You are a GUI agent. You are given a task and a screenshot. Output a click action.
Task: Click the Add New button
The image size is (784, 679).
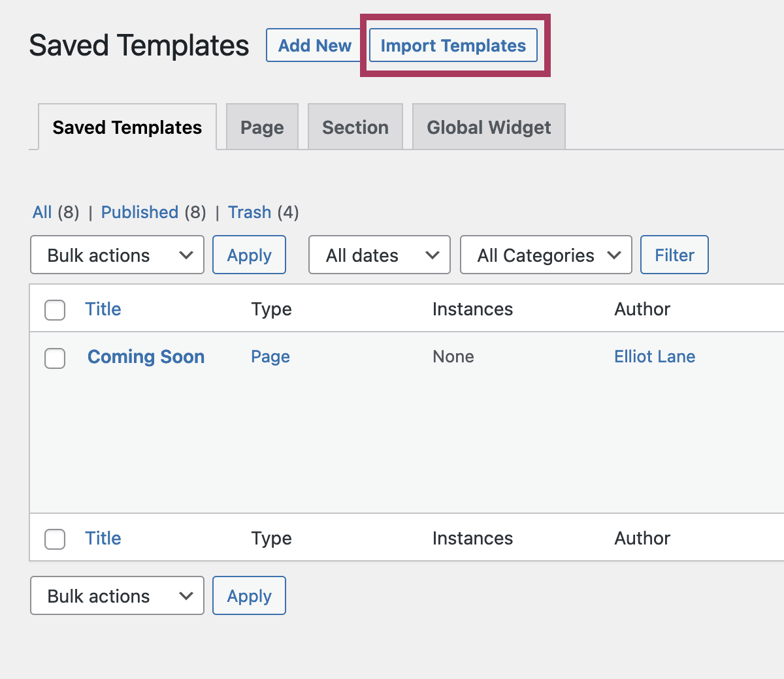314,45
